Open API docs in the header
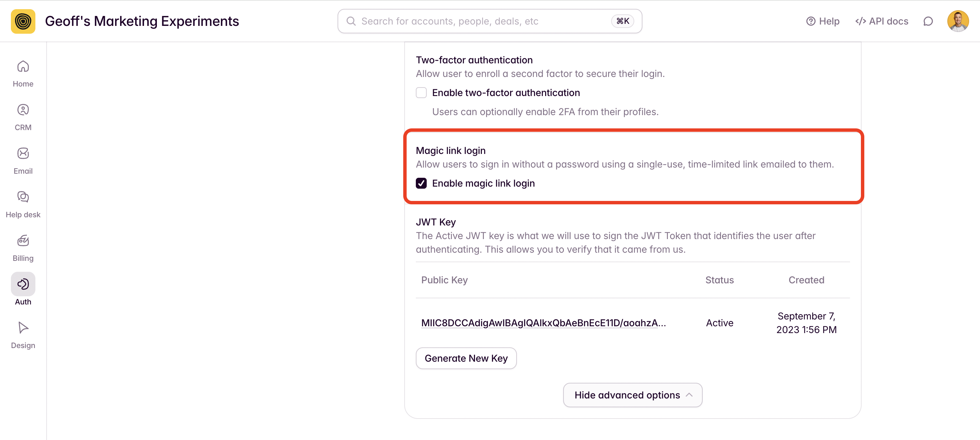 coord(881,21)
